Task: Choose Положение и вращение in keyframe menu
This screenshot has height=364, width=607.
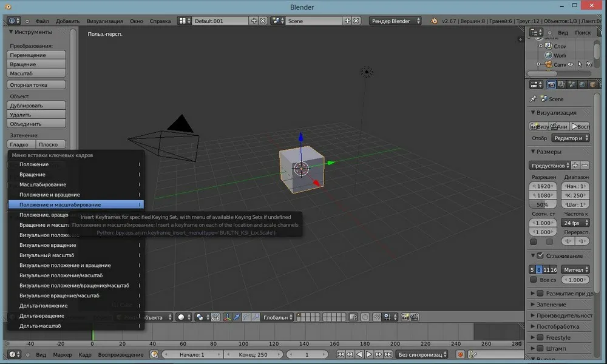Action: (x=50, y=195)
